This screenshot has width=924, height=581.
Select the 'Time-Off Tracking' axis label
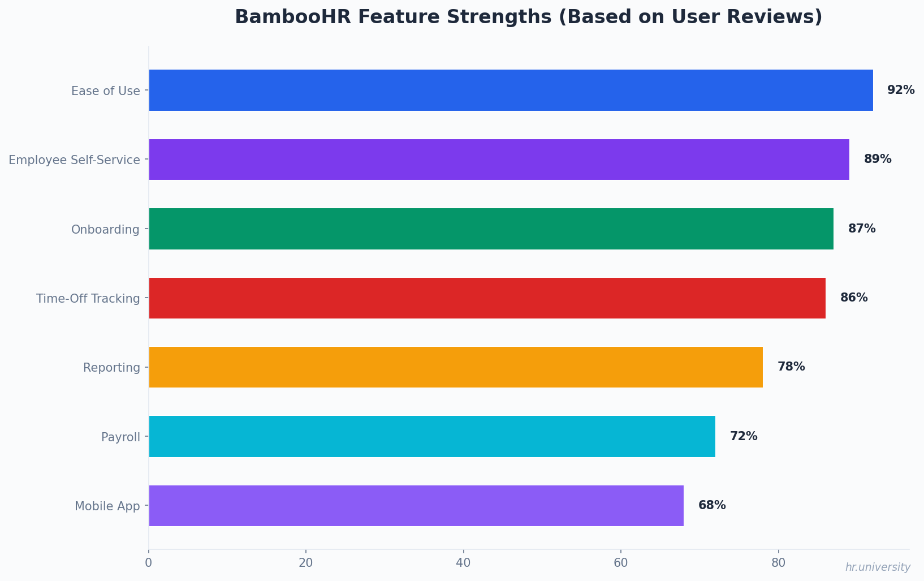tap(88, 299)
